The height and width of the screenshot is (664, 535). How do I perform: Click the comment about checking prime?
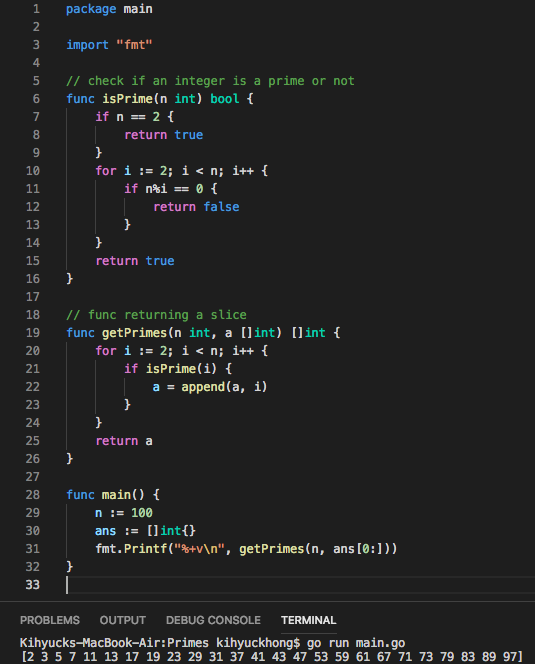(210, 80)
